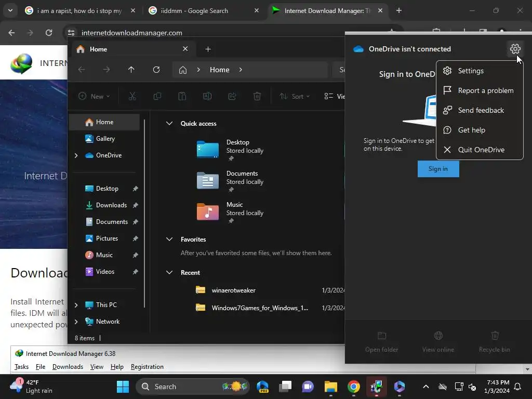The height and width of the screenshot is (399, 532).
Task: Open new Chrome tab
Action: click(x=399, y=10)
